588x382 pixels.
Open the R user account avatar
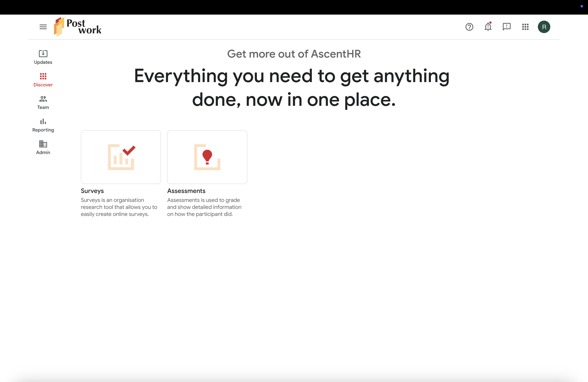pyautogui.click(x=544, y=27)
